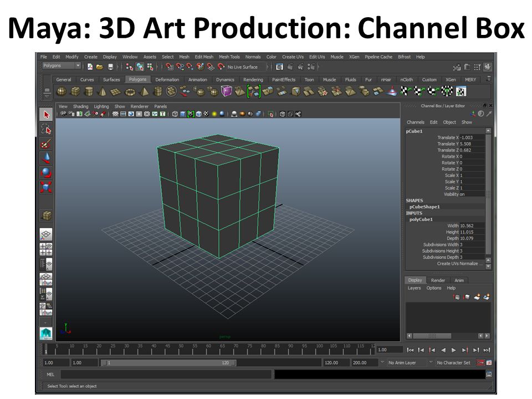Toggle viewport wireframe display cube icon

(x=175, y=114)
